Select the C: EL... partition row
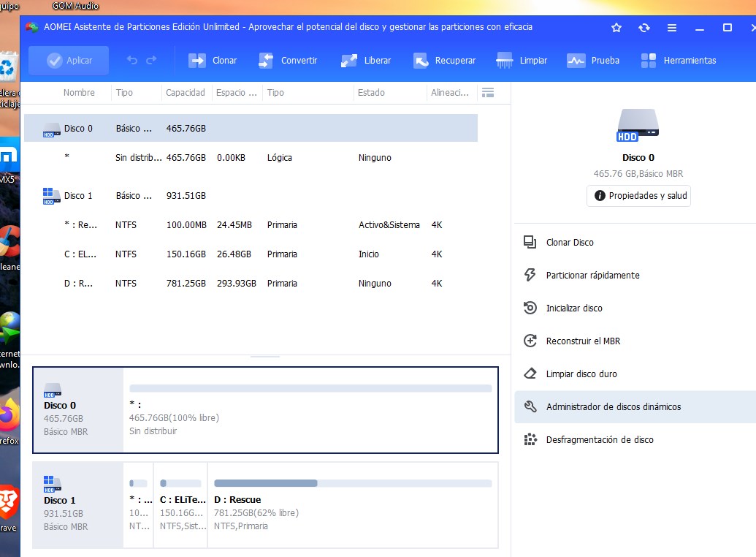Viewport: 756px width, 557px height. tap(251, 254)
